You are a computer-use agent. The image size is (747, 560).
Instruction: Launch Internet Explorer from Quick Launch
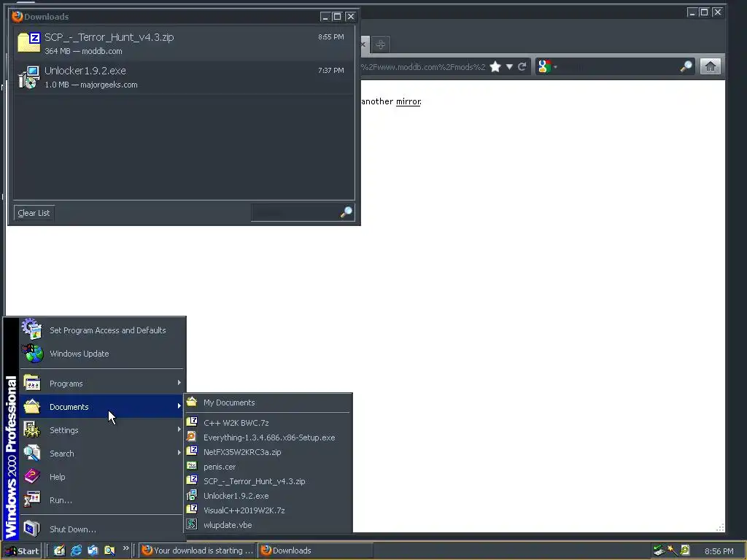point(76,551)
